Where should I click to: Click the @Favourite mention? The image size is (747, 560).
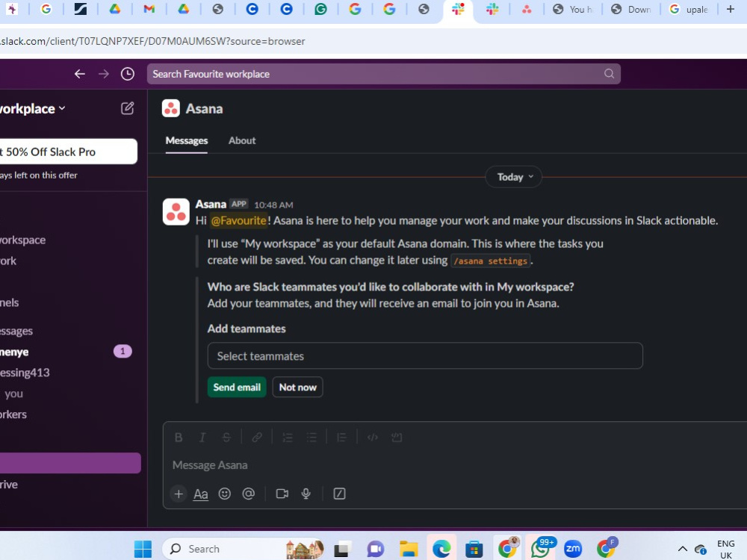tap(239, 220)
